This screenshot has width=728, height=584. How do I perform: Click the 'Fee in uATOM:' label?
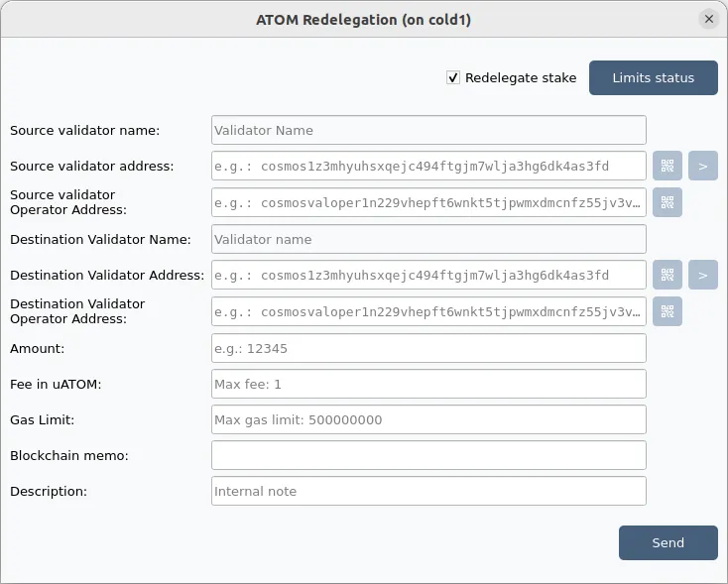56,385
